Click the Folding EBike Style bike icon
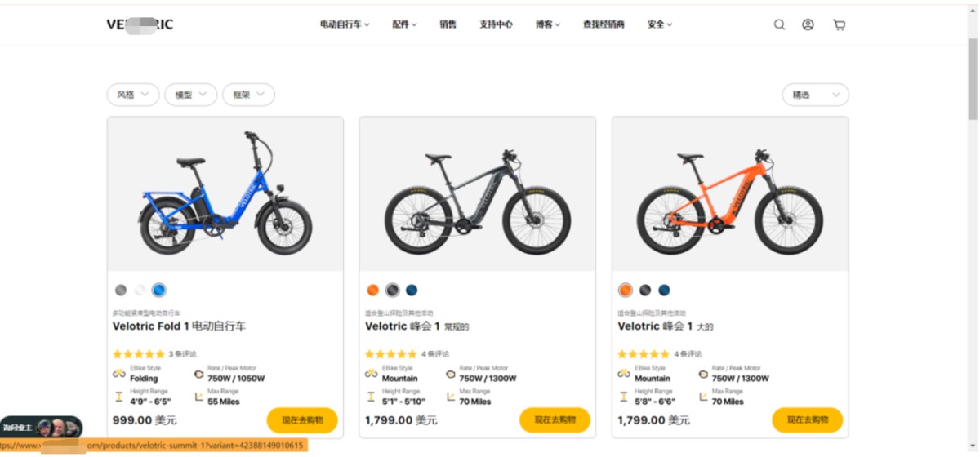This screenshot has width=980, height=457. pos(119,374)
